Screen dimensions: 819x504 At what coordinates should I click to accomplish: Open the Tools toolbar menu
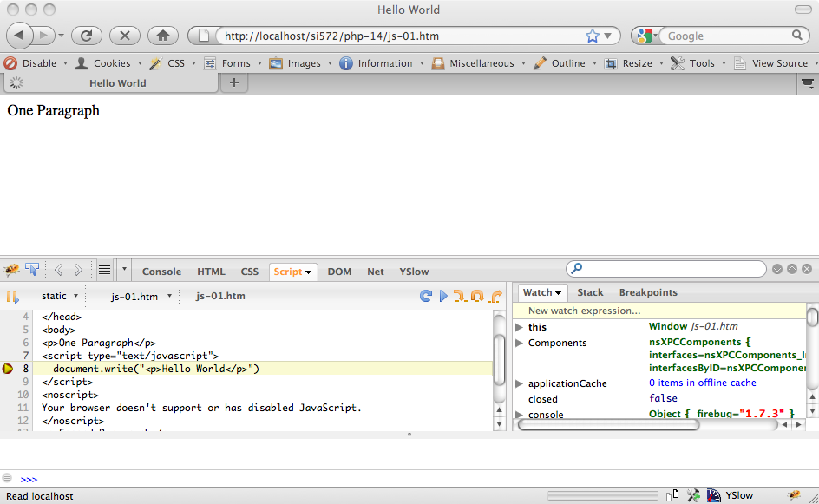coord(698,63)
